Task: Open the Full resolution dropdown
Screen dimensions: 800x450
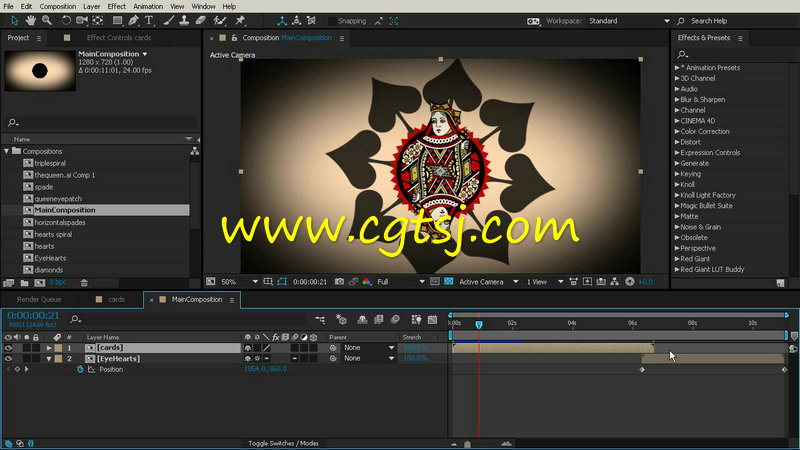Action: (x=401, y=282)
